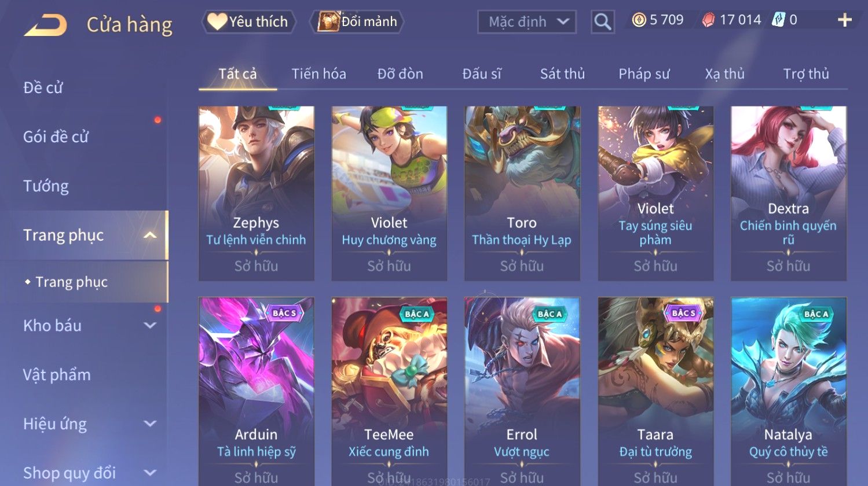Viewport: 868px width, 486px height.
Task: Open Natalya Quý cô thủy tề skin
Action: click(788, 391)
